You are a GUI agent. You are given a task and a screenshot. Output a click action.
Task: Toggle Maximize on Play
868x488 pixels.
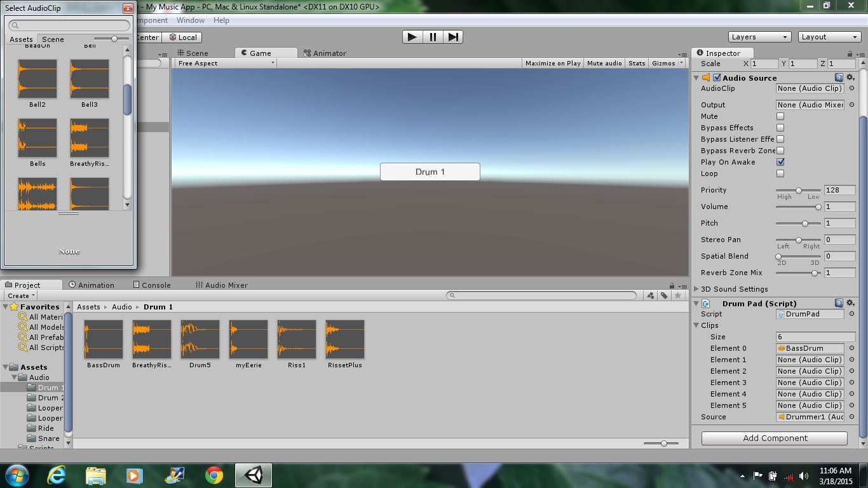[553, 63]
